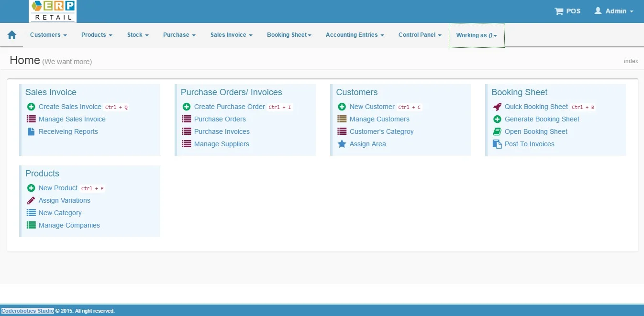Open the Manage Suppliers link

click(x=222, y=144)
